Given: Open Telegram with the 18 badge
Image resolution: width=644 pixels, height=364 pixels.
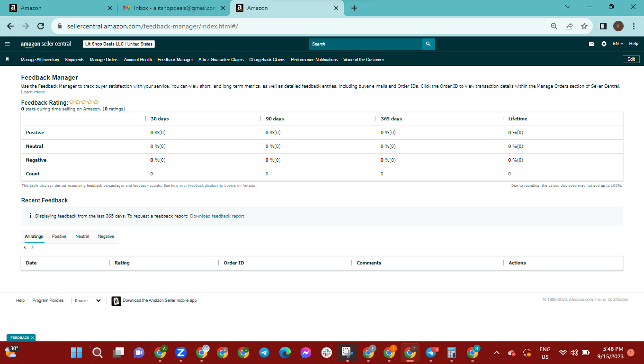Looking at the screenshot, I should click(431, 353).
